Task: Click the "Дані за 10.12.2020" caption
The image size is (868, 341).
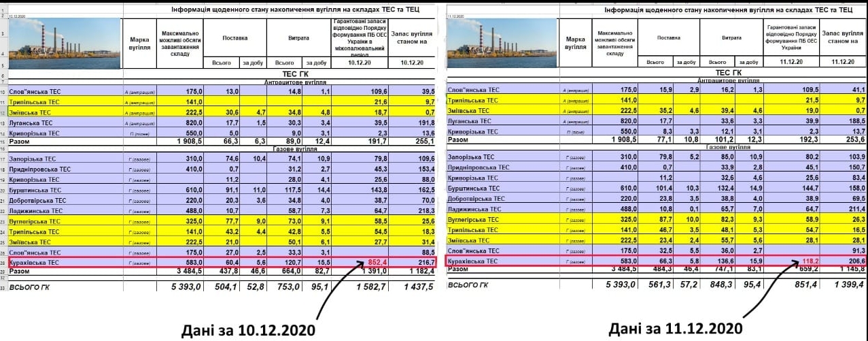Action: 247,329
